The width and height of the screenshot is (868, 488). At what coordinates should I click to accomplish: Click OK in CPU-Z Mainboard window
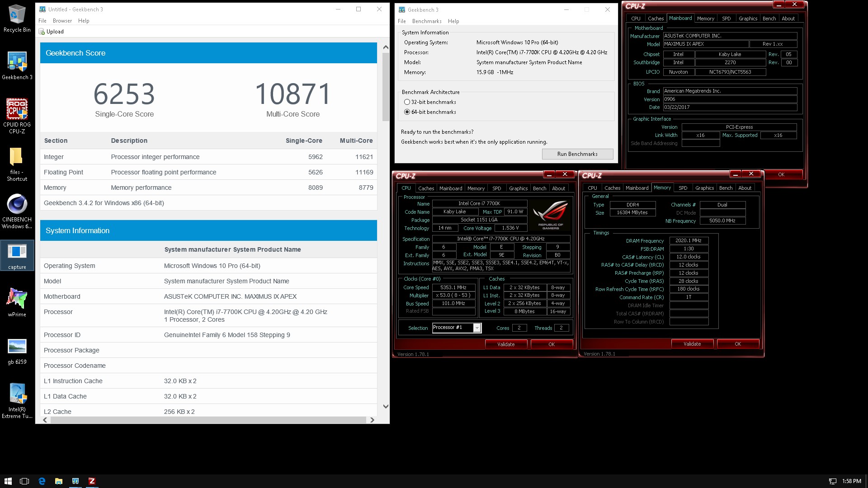point(781,174)
